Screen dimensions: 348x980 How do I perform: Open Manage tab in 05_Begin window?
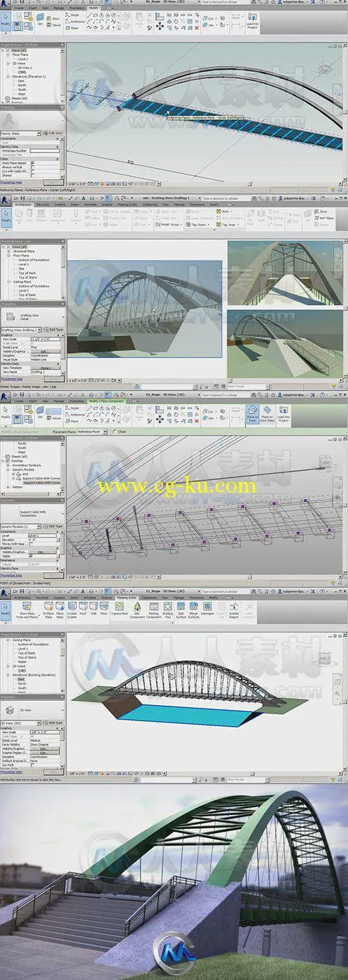coord(60,8)
